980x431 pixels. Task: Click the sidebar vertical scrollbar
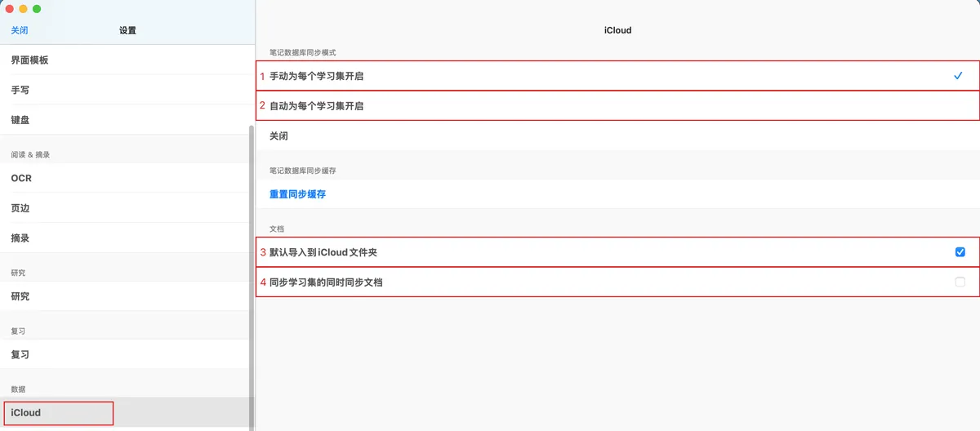coord(252,278)
